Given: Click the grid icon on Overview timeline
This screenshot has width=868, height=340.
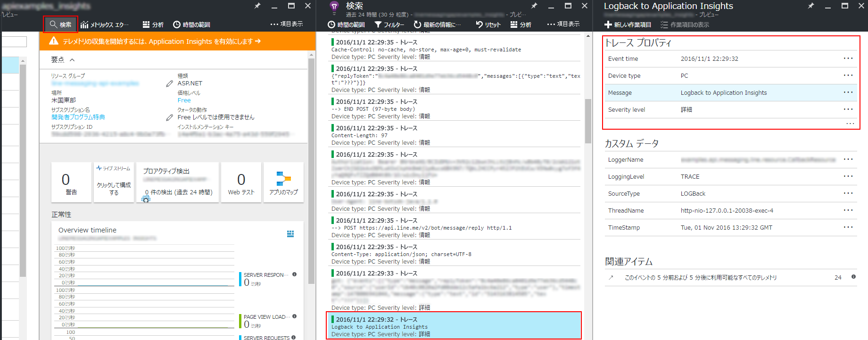Looking at the screenshot, I should click(x=290, y=234).
